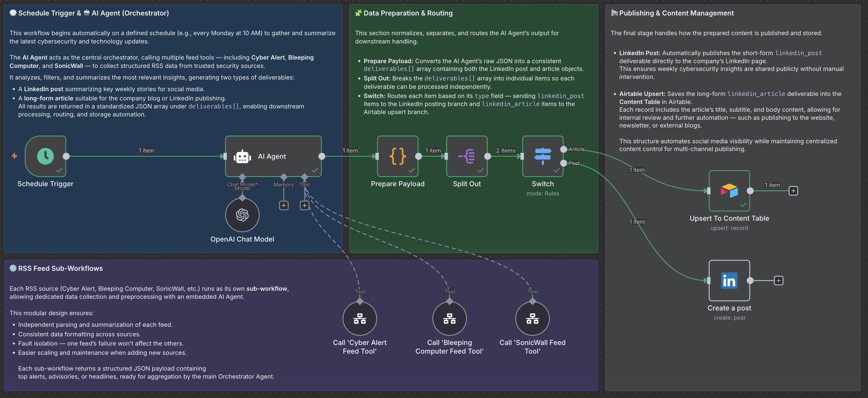The image size is (868, 398).
Task: Click the 'mode: Rules' subtitle under Switch
Action: 542,194
